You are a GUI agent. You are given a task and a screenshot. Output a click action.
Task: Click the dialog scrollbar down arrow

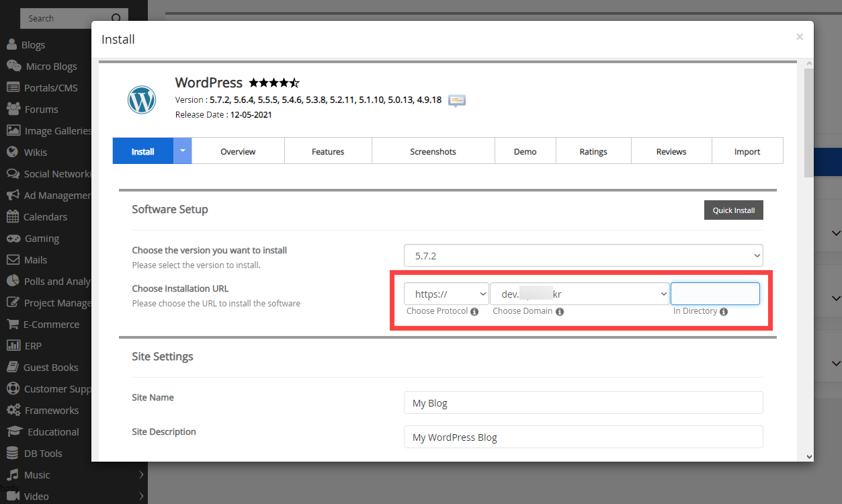(808, 456)
